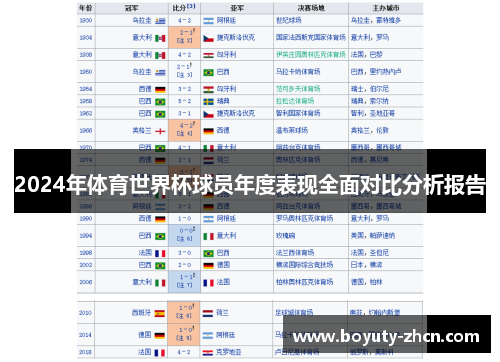
Task: Open the 1994 year link
Action: [x=86, y=236]
